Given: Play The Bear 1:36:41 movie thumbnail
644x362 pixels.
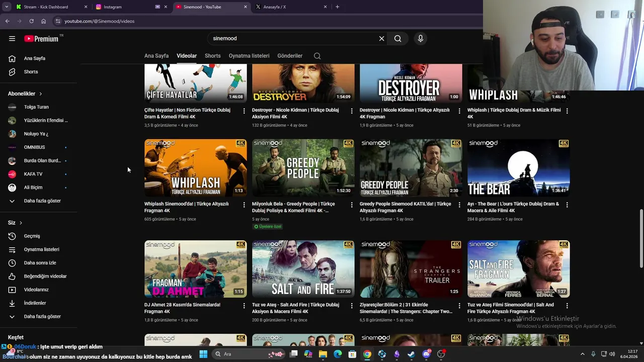Looking at the screenshot, I should point(519,168).
